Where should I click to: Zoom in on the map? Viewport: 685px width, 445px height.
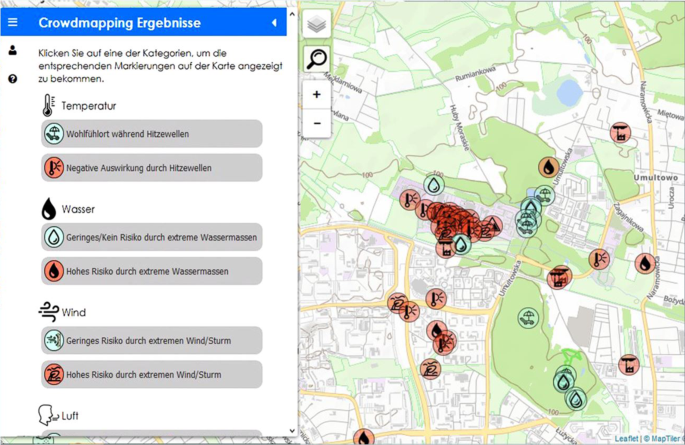317,95
